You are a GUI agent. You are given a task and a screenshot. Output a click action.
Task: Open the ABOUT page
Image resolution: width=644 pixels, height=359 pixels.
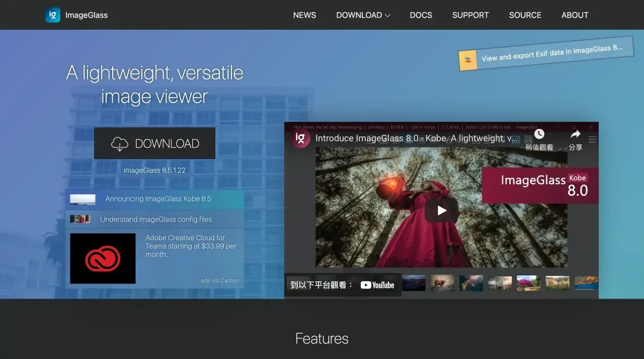point(575,15)
